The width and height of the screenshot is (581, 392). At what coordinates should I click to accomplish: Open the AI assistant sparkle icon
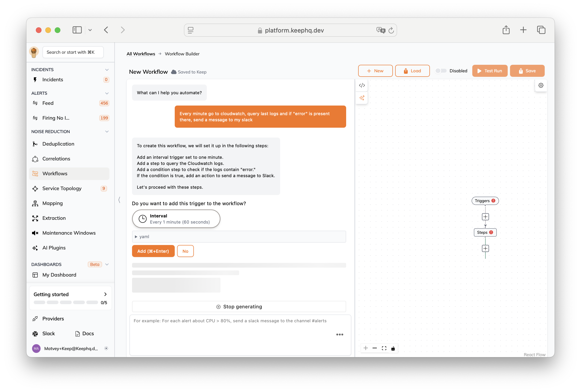[362, 98]
